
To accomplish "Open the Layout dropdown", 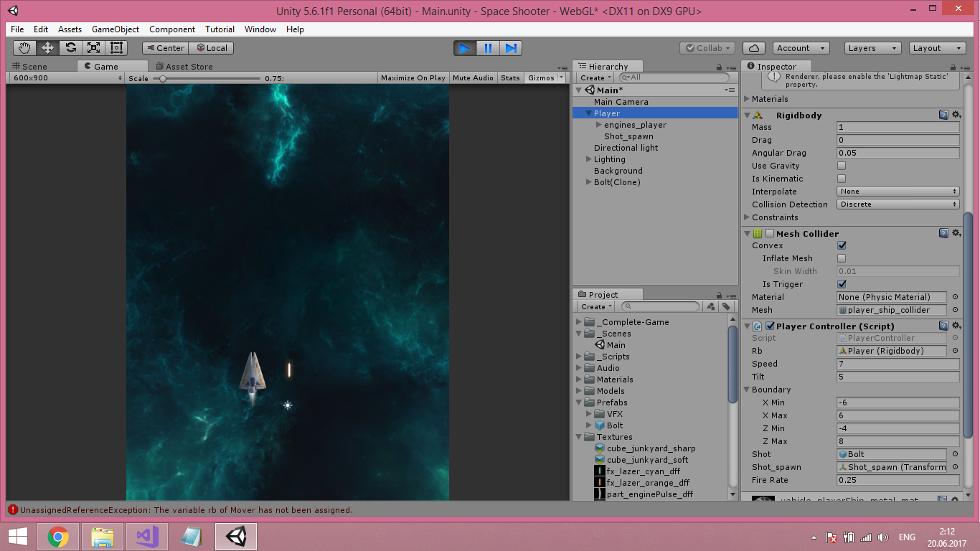I will [x=937, y=48].
